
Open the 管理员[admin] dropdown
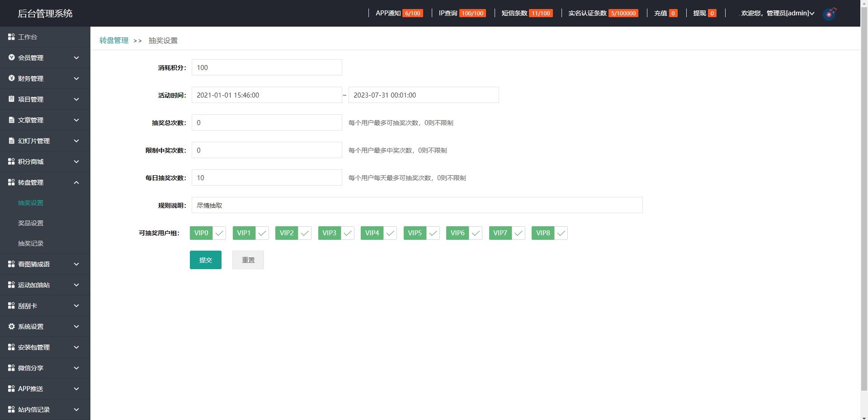[778, 13]
